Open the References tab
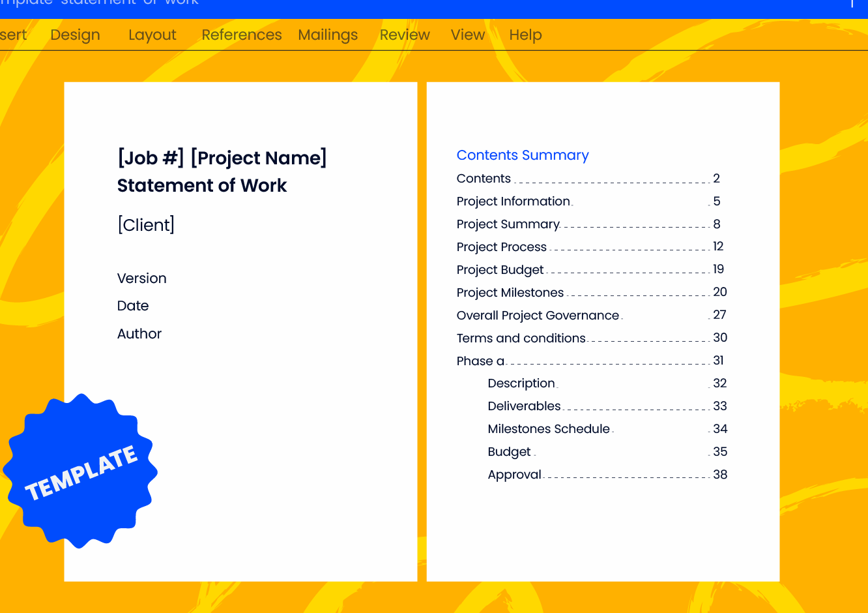 (242, 35)
